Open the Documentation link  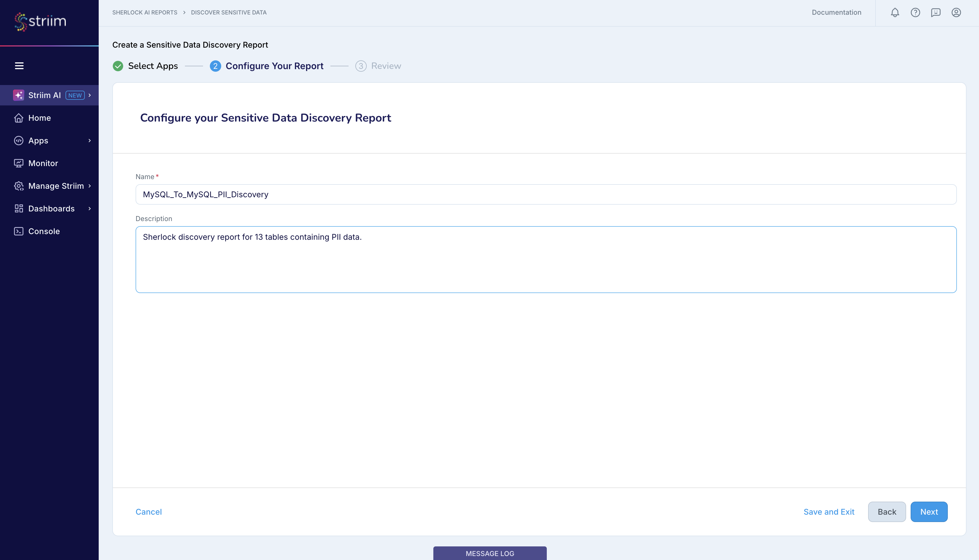coord(836,12)
